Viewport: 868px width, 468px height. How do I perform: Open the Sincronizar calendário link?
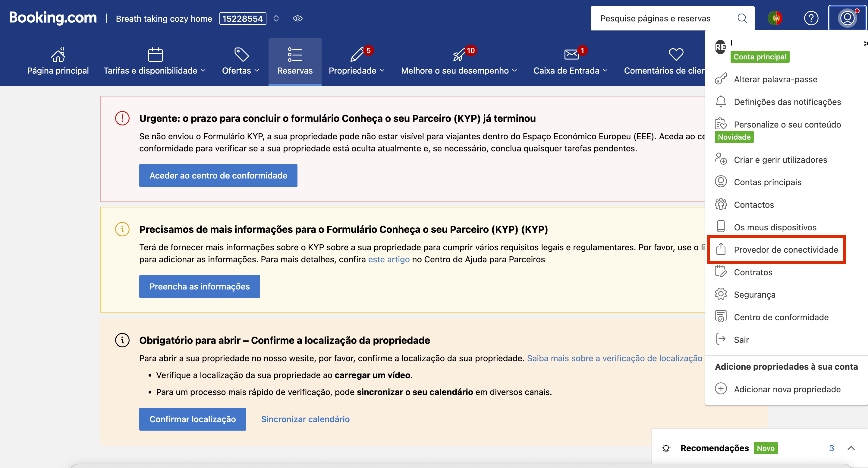(305, 419)
